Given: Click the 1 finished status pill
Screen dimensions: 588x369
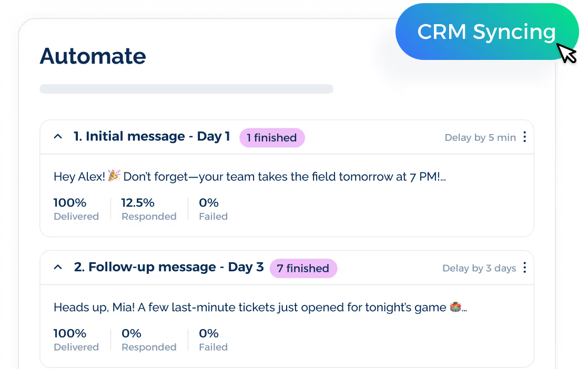Looking at the screenshot, I should [x=272, y=138].
